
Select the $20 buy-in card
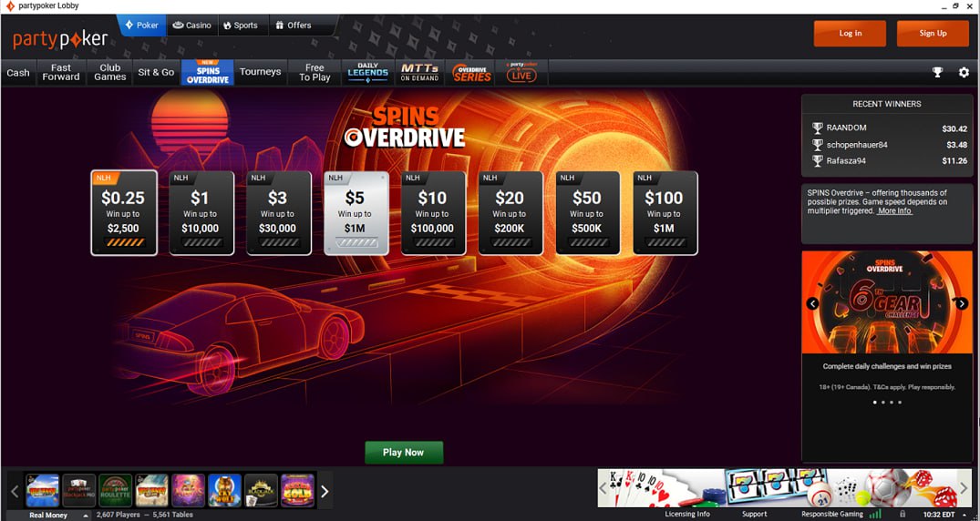[511, 213]
